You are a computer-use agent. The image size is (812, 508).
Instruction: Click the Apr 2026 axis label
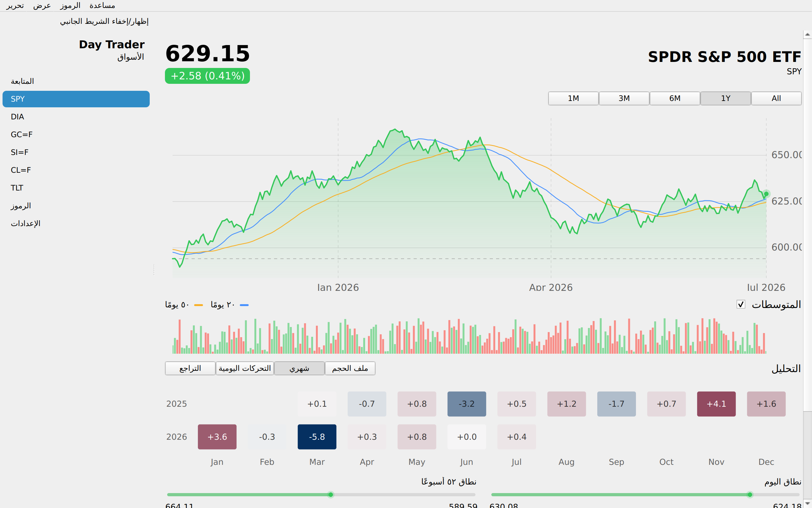(x=551, y=288)
